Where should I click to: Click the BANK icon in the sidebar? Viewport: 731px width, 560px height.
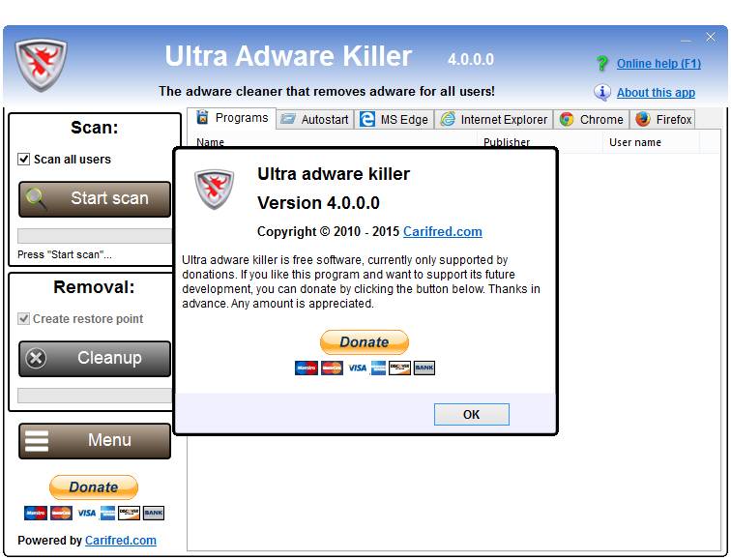tap(154, 513)
